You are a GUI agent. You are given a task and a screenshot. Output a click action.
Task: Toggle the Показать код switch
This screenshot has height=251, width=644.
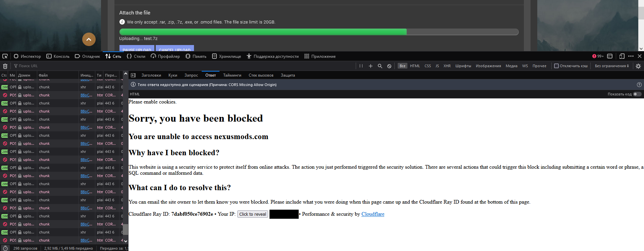[x=637, y=94]
